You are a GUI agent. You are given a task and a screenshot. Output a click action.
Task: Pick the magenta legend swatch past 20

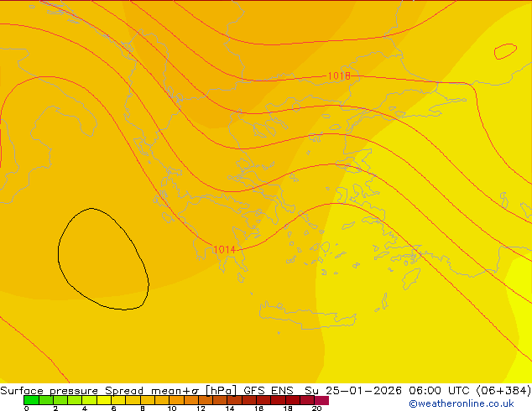click(x=321, y=400)
